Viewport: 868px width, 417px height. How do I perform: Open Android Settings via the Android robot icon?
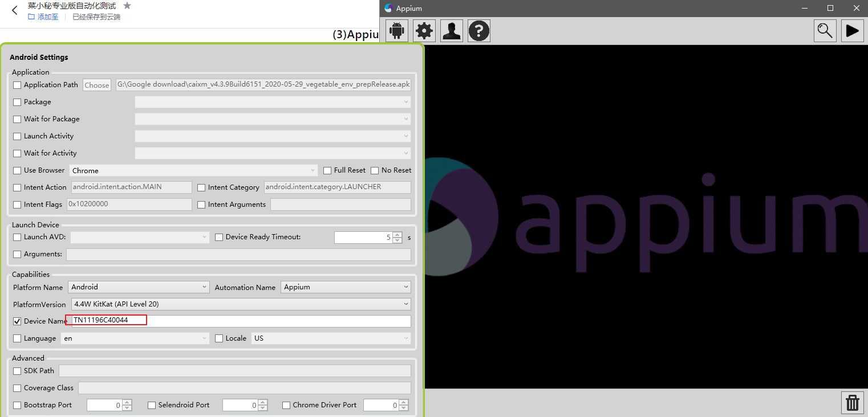(397, 31)
